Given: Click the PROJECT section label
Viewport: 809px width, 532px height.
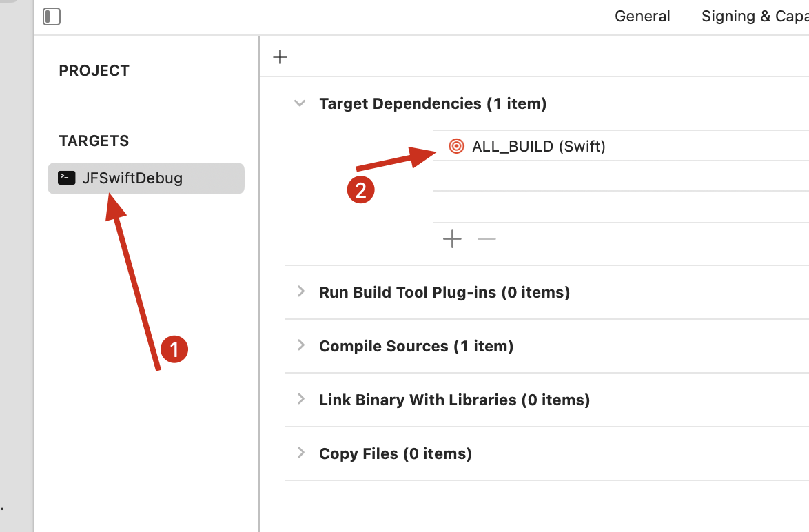Looking at the screenshot, I should [x=94, y=71].
